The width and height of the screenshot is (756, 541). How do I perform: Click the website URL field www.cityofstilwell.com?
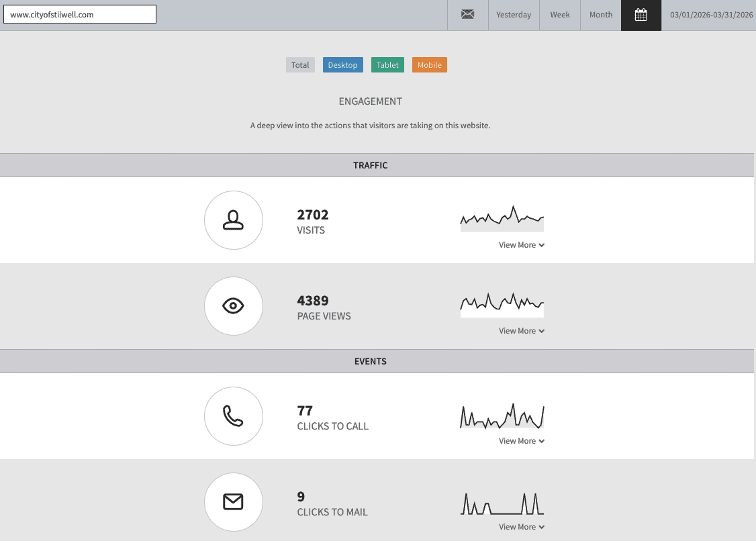80,15
